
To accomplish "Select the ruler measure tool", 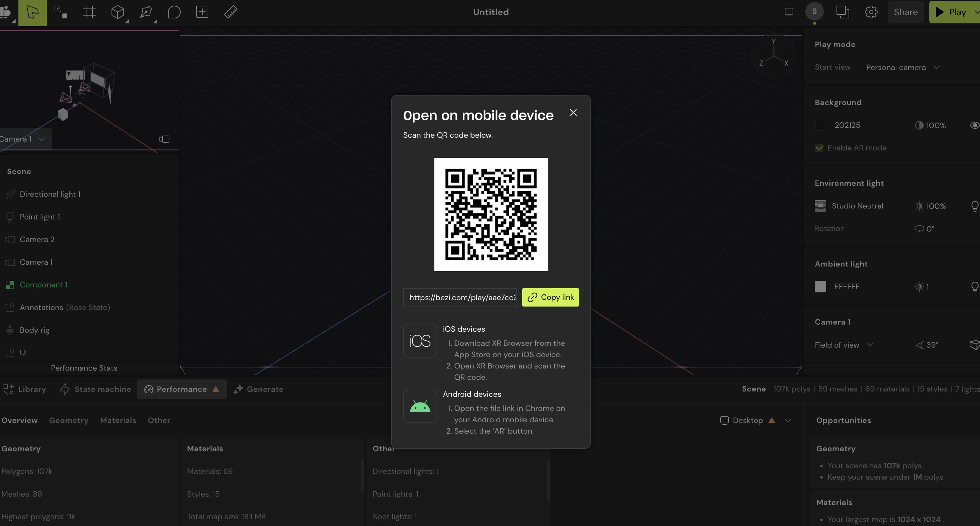I will [x=231, y=12].
